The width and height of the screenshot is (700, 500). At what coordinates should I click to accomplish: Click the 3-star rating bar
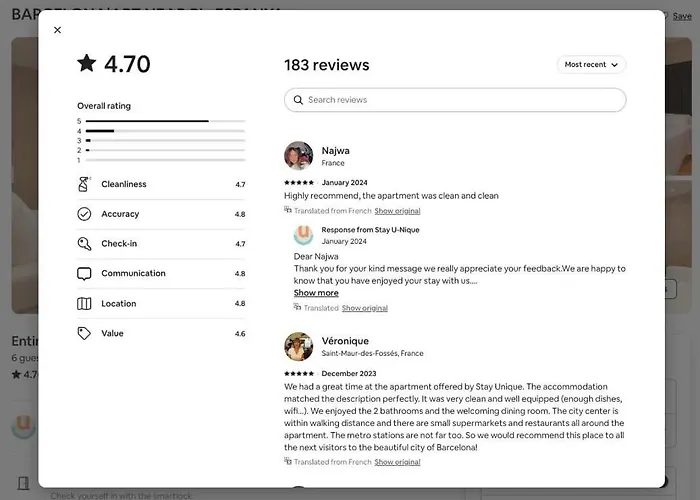click(x=165, y=141)
